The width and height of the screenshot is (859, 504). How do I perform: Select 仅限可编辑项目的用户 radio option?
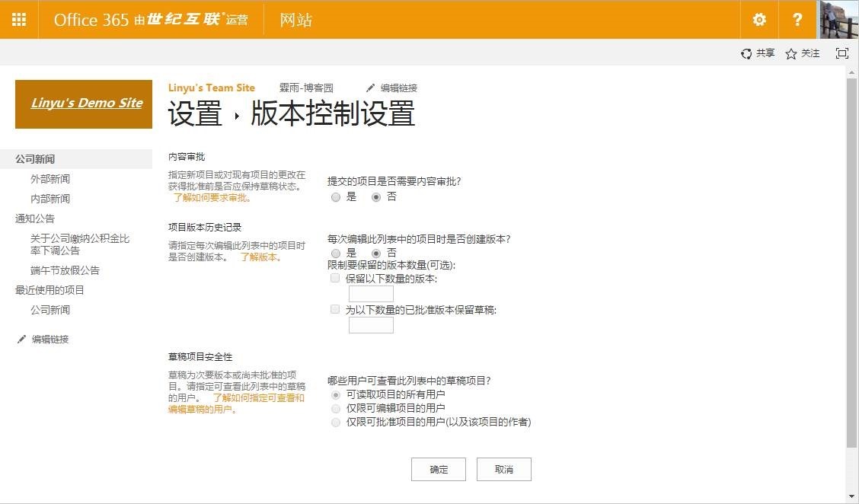pos(336,409)
